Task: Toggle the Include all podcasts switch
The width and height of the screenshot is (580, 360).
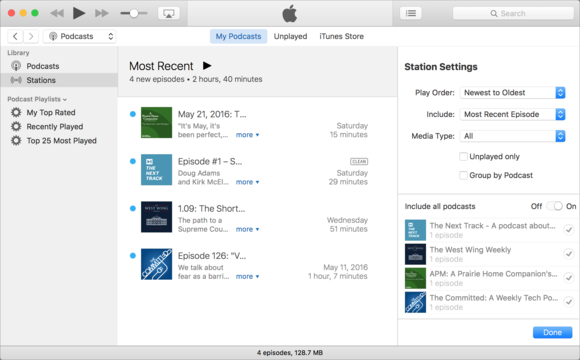Action: 554,206
